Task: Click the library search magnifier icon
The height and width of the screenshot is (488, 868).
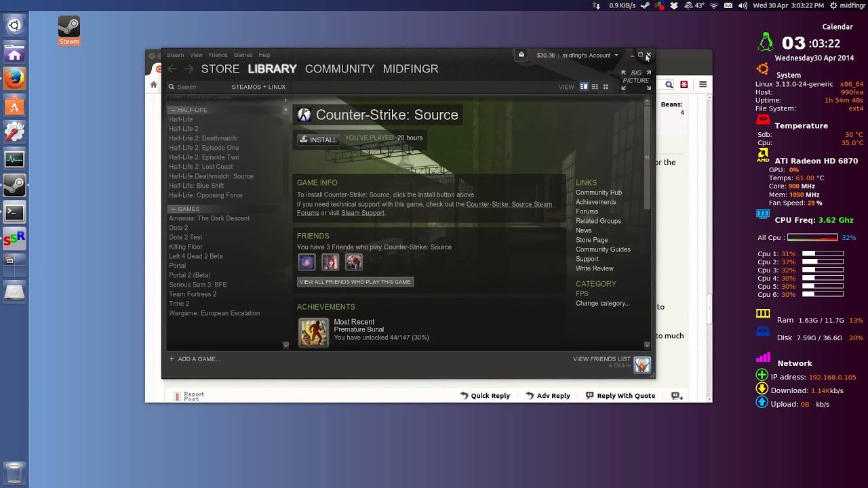Action: 172,87
